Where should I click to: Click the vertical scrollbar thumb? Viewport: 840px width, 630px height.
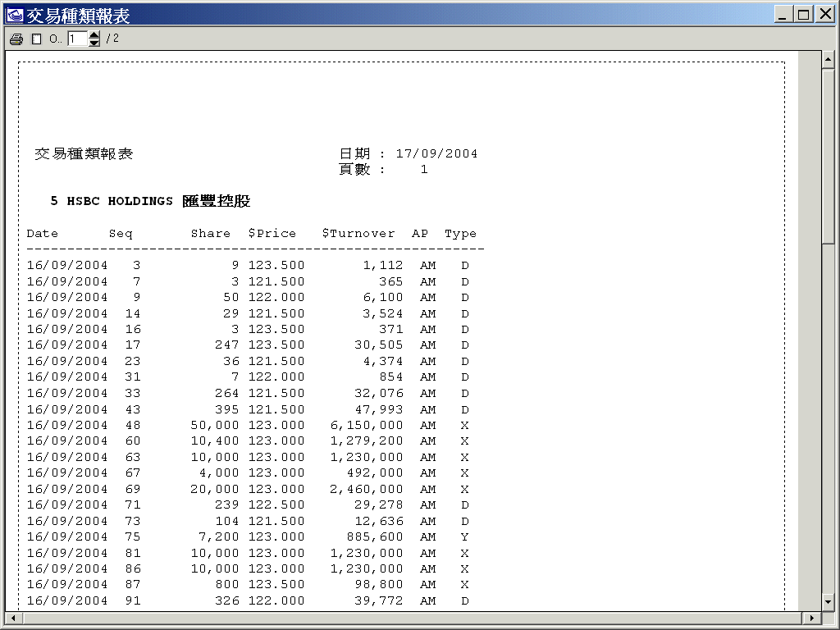[829, 155]
